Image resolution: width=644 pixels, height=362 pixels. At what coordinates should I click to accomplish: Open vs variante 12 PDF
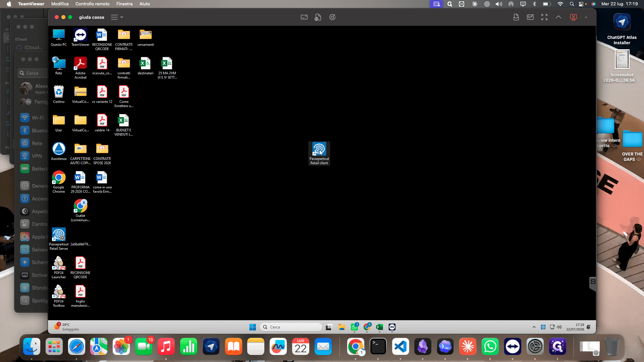click(x=102, y=95)
